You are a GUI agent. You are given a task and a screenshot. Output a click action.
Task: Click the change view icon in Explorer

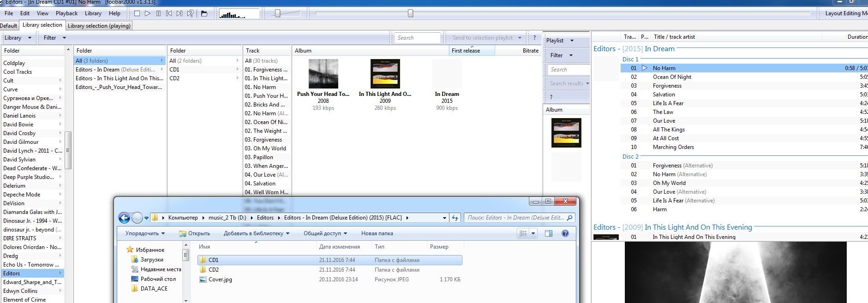tap(523, 233)
